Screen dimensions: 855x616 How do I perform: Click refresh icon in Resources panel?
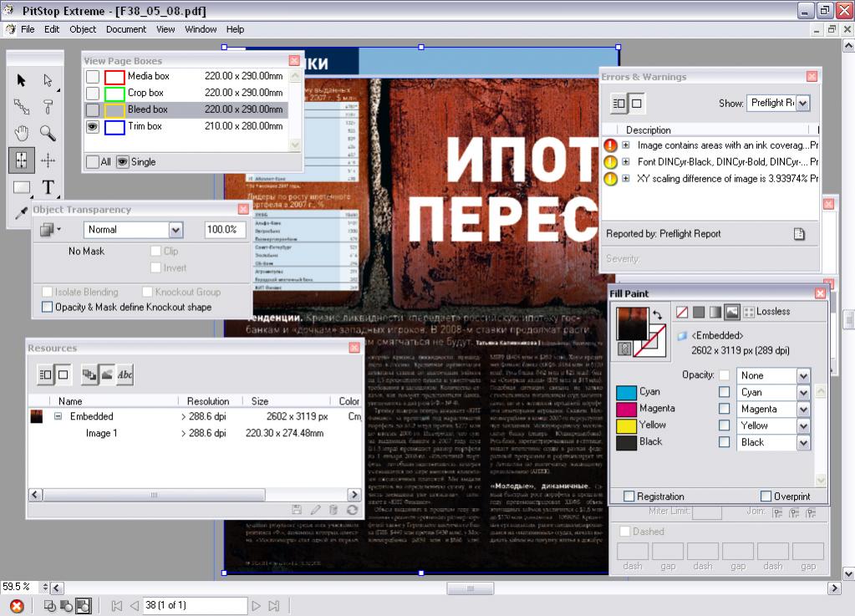[352, 510]
